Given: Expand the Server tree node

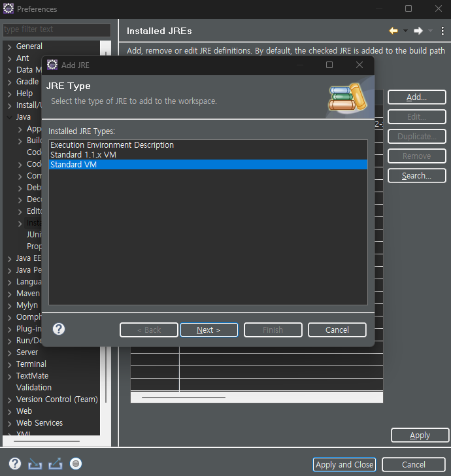Looking at the screenshot, I should 10,353.
